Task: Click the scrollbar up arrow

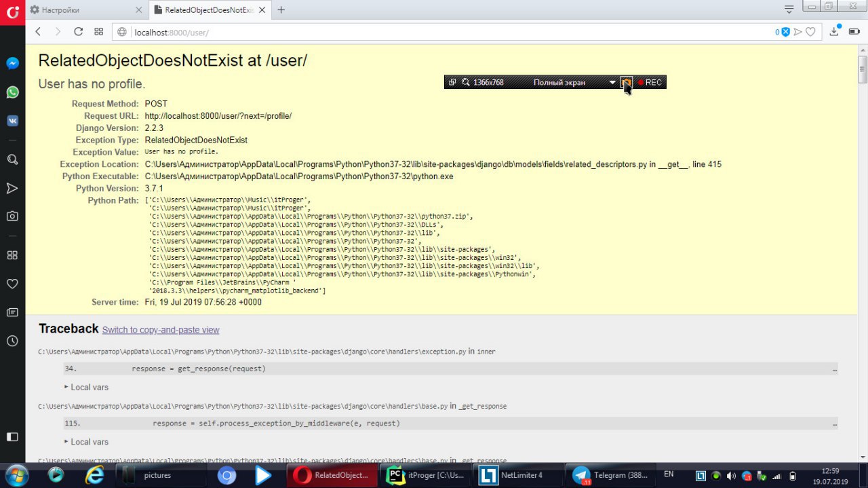Action: click(x=863, y=50)
